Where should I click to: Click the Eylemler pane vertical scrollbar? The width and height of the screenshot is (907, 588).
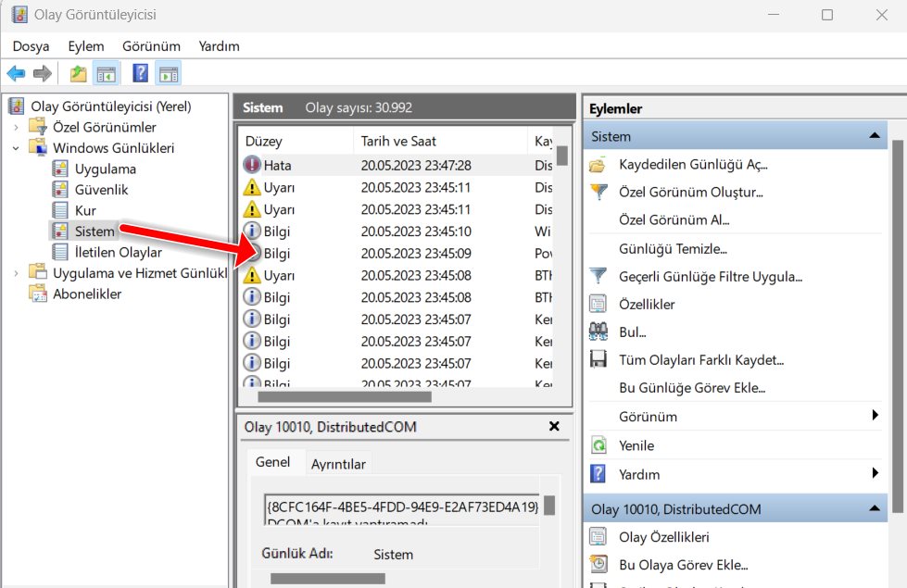tap(898, 326)
